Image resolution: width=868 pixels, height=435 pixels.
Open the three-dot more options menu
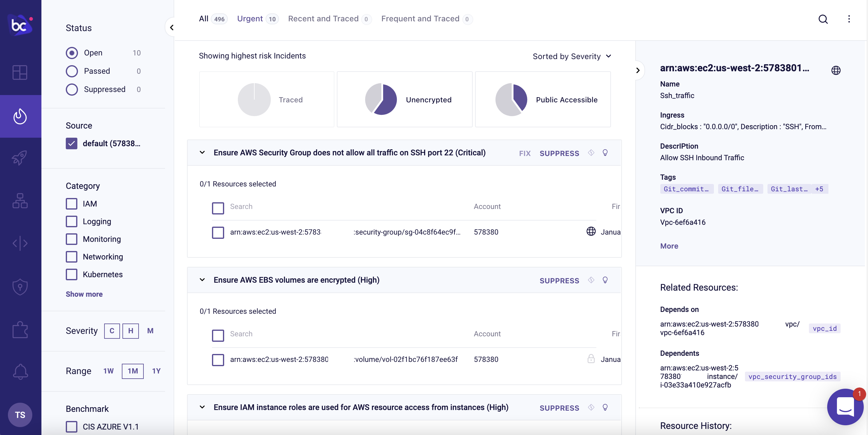[849, 19]
